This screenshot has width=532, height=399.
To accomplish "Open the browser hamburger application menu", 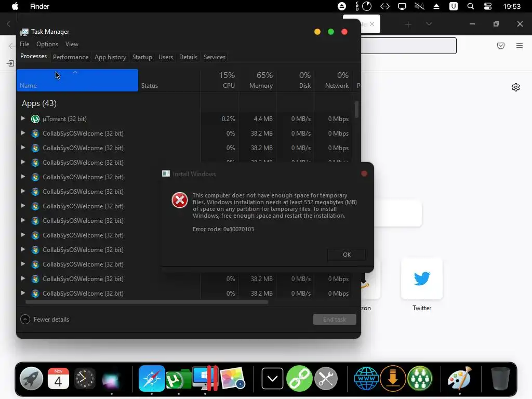I will click(x=520, y=46).
